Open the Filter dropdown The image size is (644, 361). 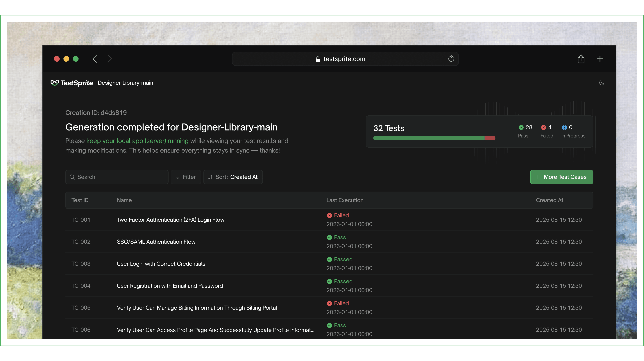coord(186,177)
